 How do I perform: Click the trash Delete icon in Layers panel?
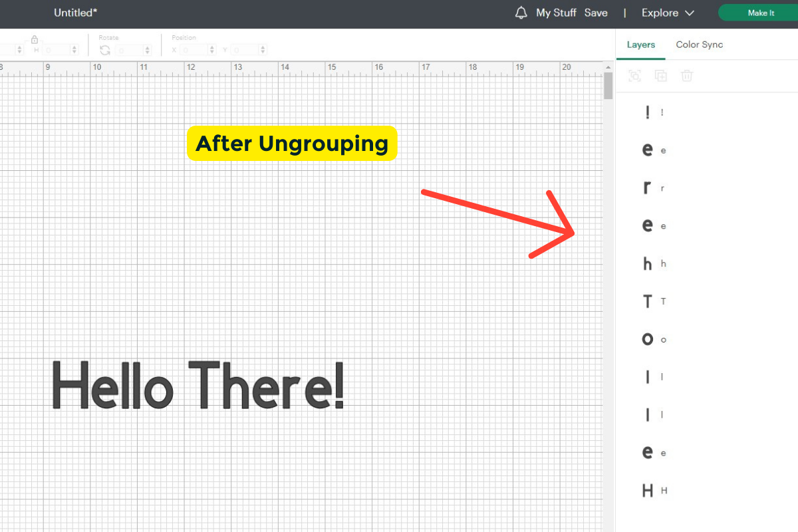pos(687,76)
